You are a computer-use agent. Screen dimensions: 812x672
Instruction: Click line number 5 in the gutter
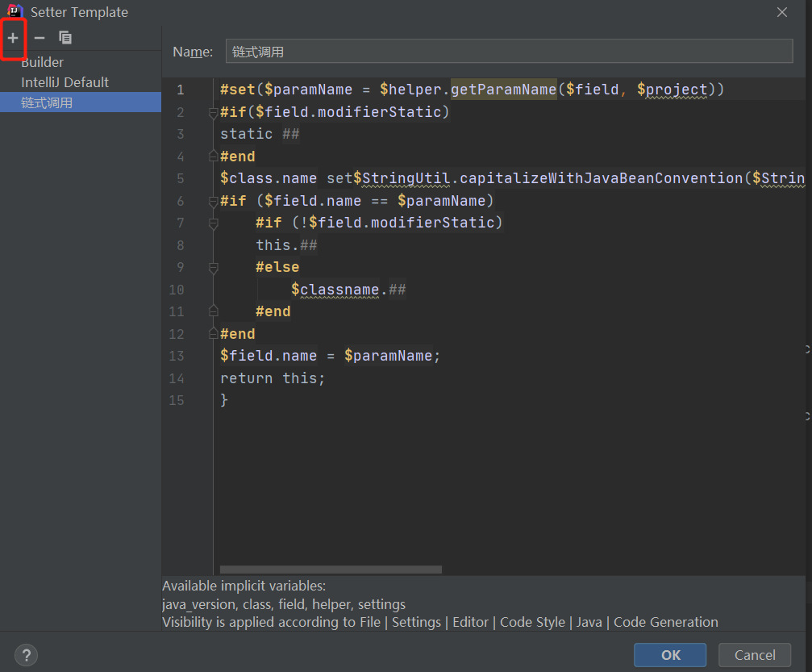click(179, 177)
